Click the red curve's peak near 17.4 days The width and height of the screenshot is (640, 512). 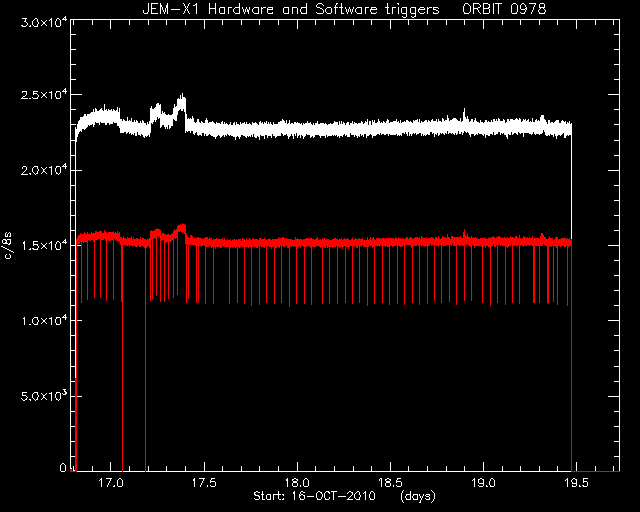(x=182, y=225)
